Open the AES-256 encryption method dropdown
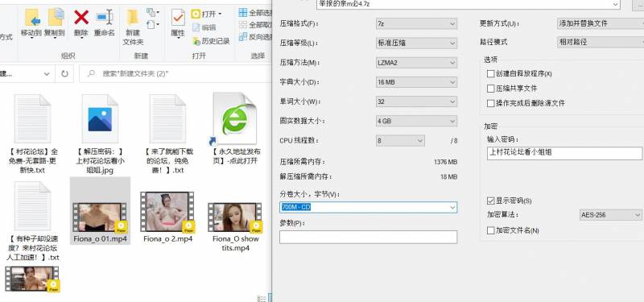 pyautogui.click(x=610, y=215)
